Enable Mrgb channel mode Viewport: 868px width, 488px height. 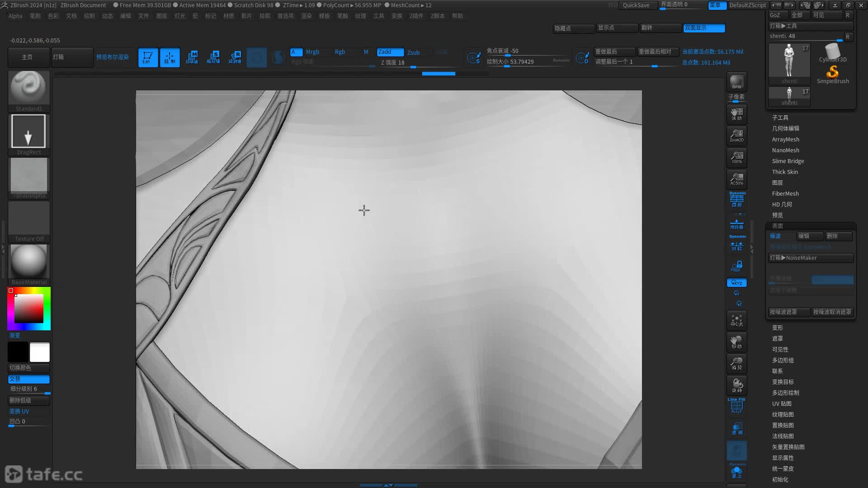tap(312, 52)
